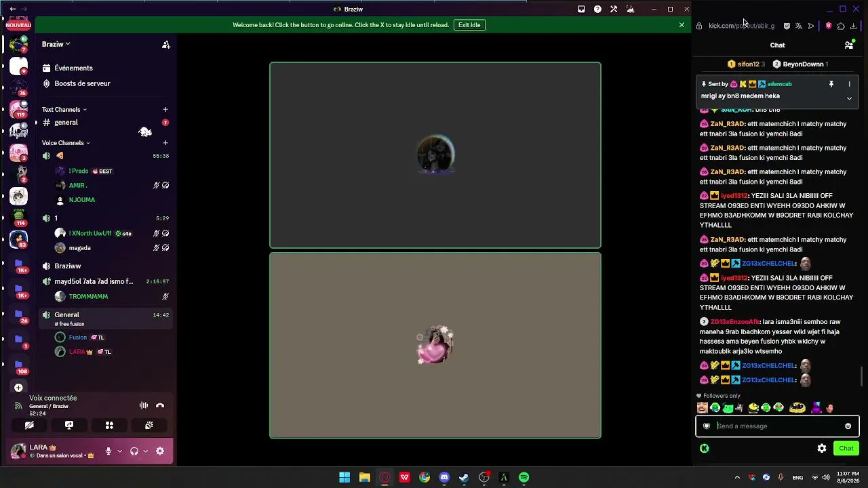Image resolution: width=868 pixels, height=488 pixels.
Task: Open Discord inbox icon in title bar
Action: 581,9
